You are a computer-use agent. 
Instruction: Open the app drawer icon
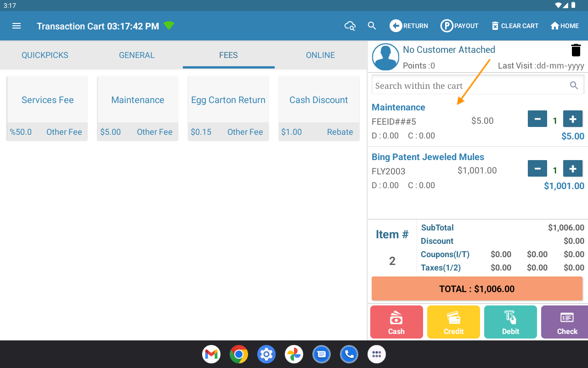click(377, 354)
